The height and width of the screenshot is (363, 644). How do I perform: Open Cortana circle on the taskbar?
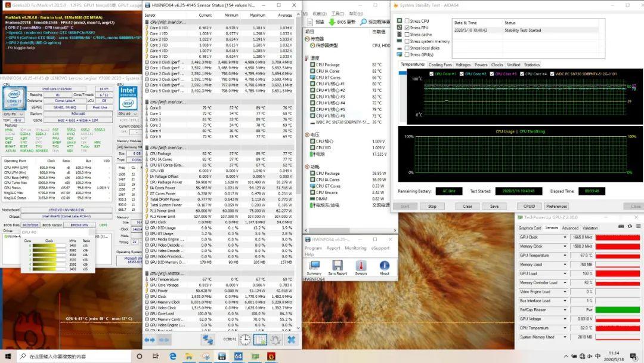(139, 356)
